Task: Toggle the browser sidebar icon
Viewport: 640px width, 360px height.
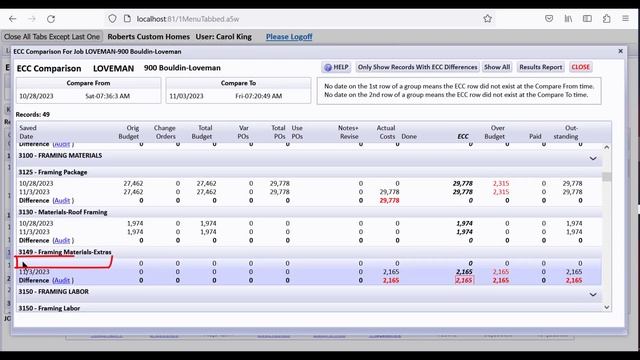Action: [x=587, y=19]
